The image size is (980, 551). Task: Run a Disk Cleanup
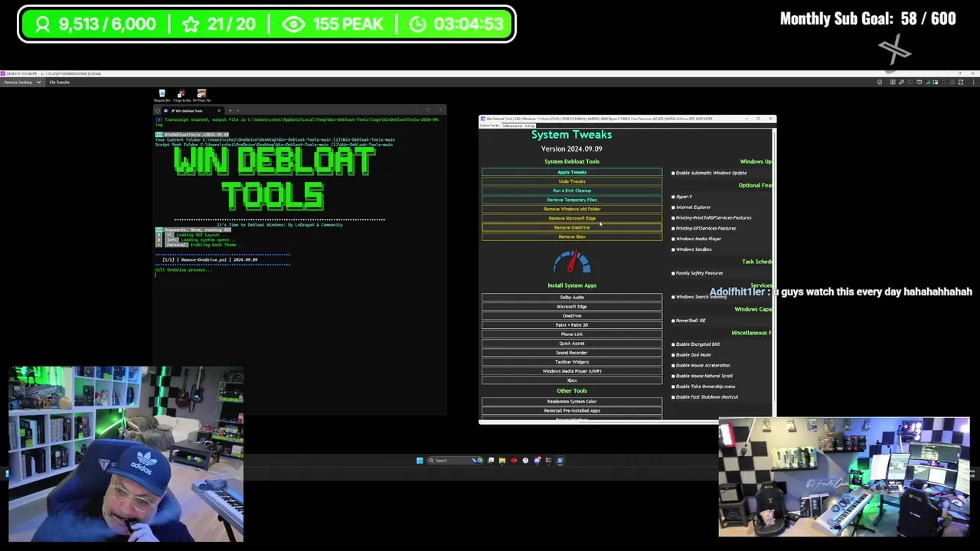coord(572,191)
